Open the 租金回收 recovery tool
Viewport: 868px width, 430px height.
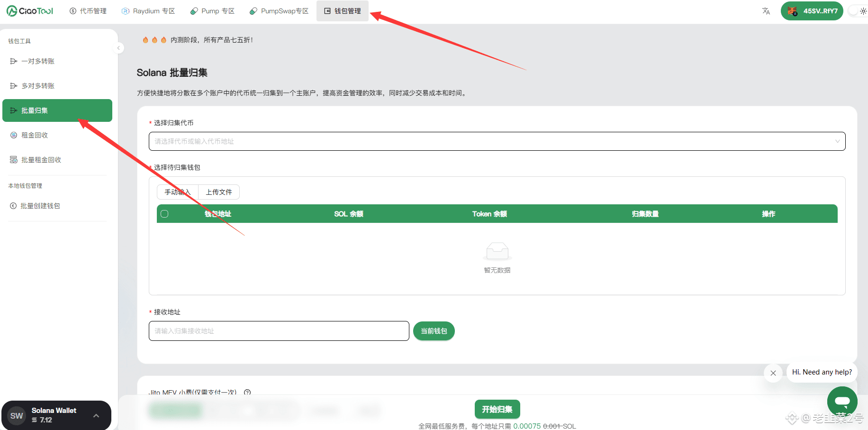35,135
